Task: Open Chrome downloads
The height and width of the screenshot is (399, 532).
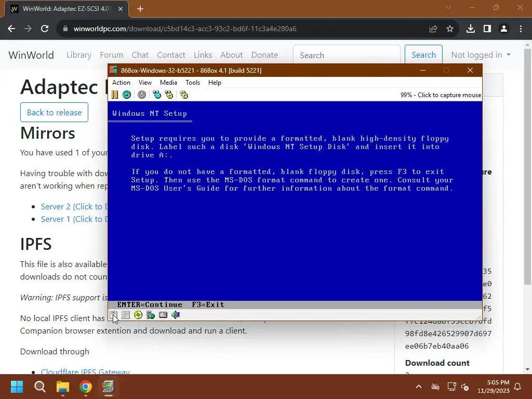Action: [471, 29]
